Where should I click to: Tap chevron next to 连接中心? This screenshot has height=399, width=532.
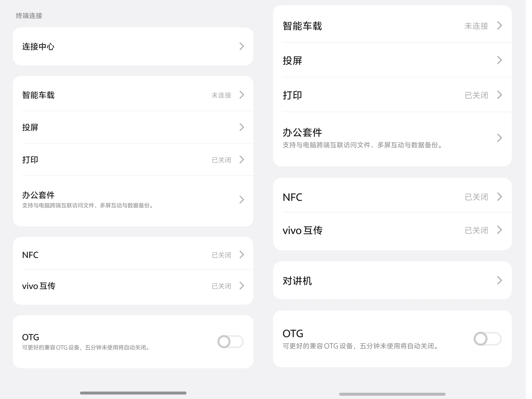(242, 46)
